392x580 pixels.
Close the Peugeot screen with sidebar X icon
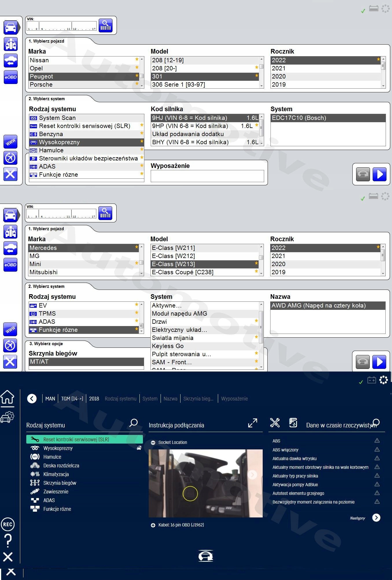coord(10,174)
